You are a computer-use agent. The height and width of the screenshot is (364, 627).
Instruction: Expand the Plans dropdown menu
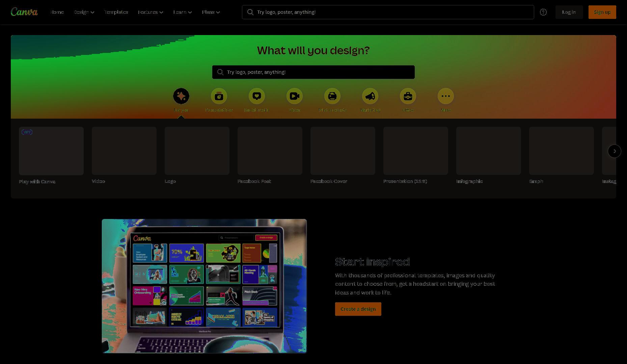211,12
